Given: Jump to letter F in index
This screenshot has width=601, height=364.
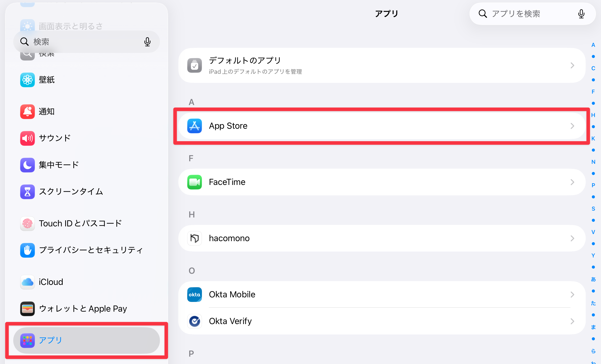Looking at the screenshot, I should coord(593,92).
